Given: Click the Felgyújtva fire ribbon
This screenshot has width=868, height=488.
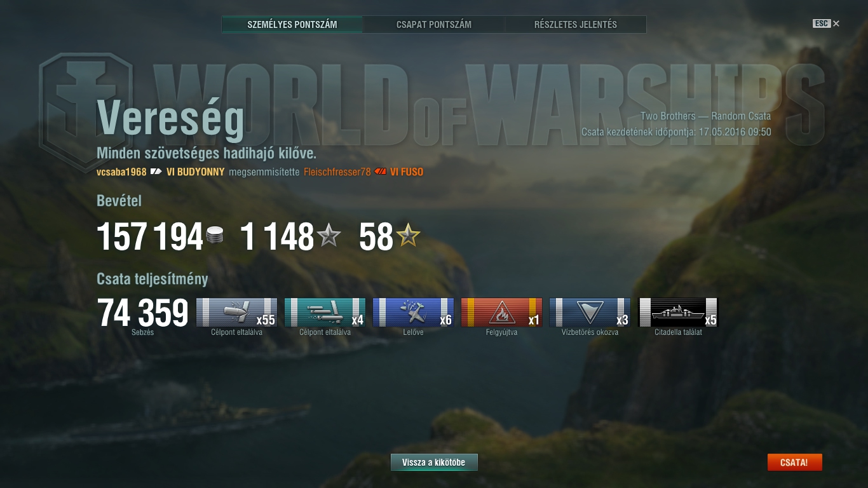Looking at the screenshot, I should (x=501, y=312).
